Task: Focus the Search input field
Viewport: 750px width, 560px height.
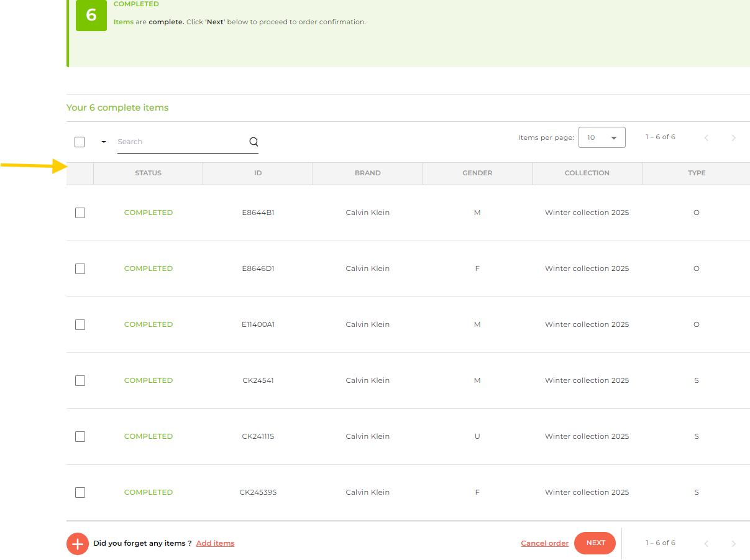Action: tap(180, 142)
